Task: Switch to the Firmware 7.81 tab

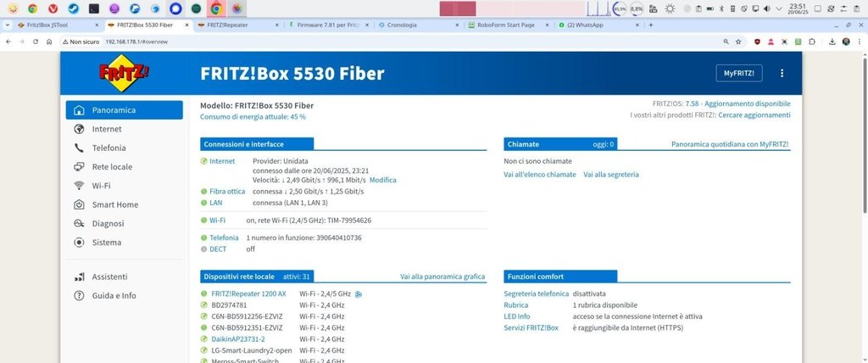Action: pos(328,25)
